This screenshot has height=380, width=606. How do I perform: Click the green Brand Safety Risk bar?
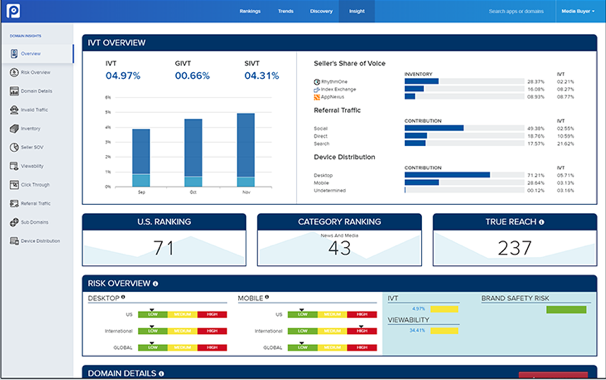click(x=566, y=310)
